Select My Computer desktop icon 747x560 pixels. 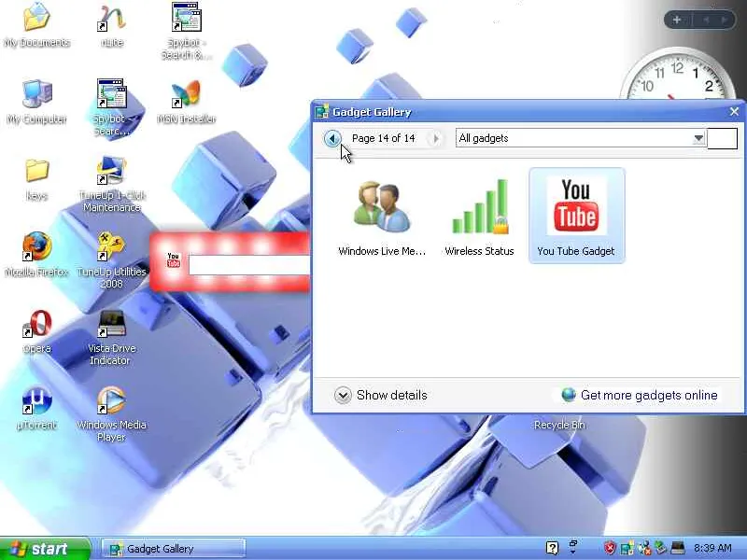pos(36,102)
